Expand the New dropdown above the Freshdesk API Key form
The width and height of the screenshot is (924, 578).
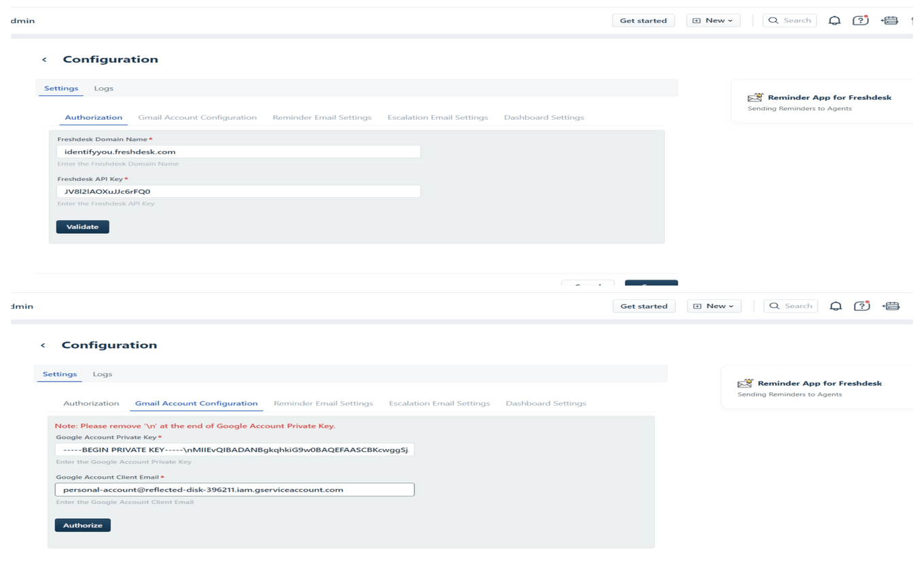tap(713, 20)
